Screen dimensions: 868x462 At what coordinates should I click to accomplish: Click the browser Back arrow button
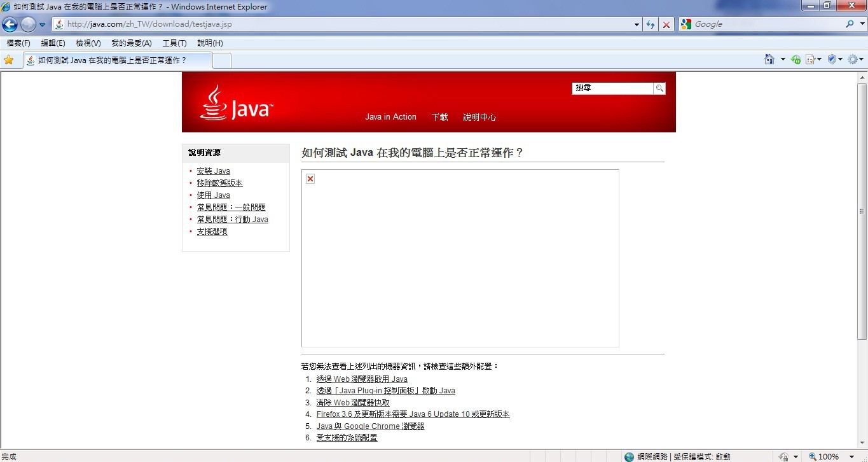10,24
